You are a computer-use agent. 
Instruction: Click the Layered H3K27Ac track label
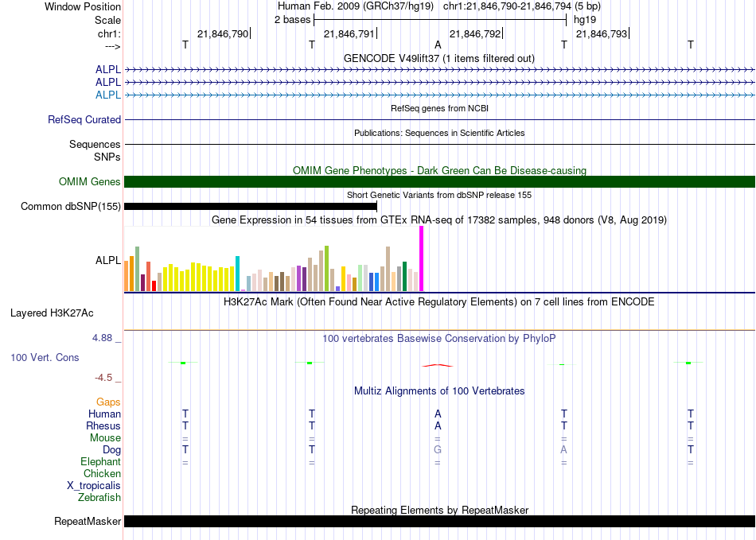point(52,313)
